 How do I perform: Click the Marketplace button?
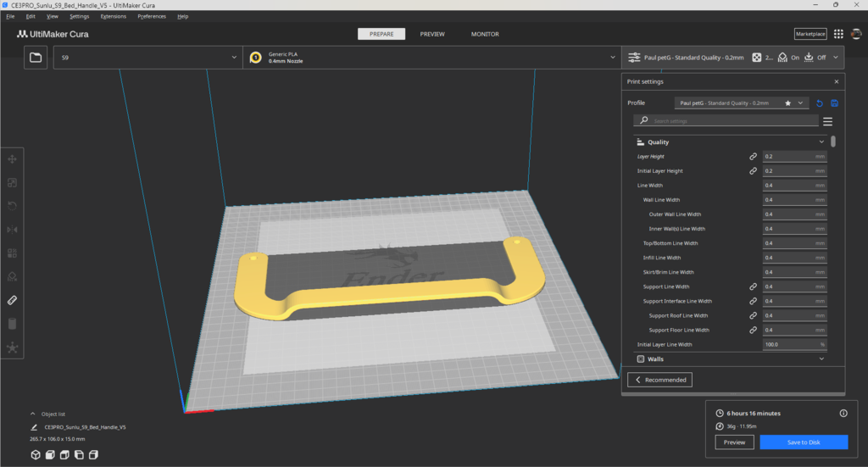810,34
